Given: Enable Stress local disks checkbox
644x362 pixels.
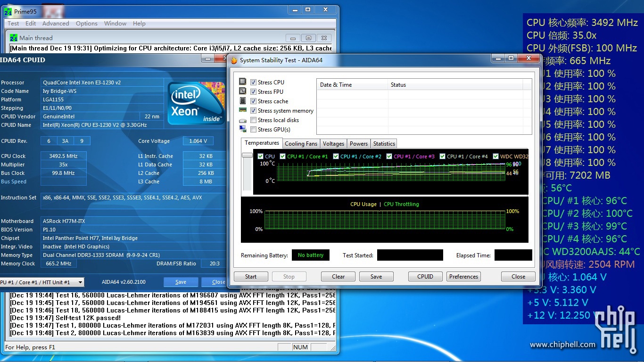Looking at the screenshot, I should click(254, 120).
